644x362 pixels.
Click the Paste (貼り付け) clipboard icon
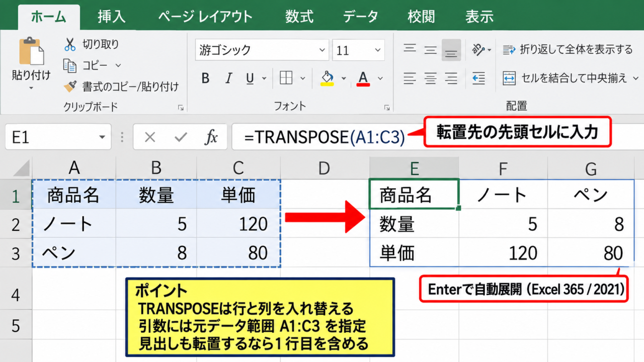click(x=31, y=51)
